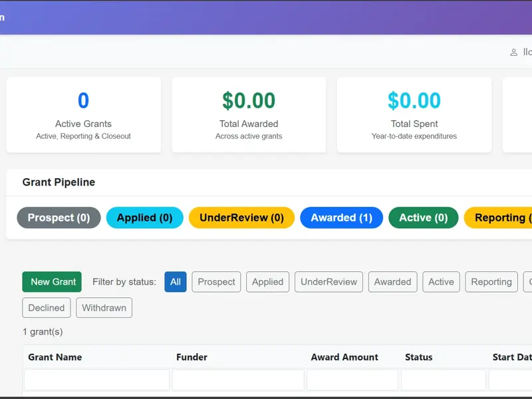532x399 pixels.
Task: Click the 'Year-to-date expenditures' caption
Action: point(414,136)
